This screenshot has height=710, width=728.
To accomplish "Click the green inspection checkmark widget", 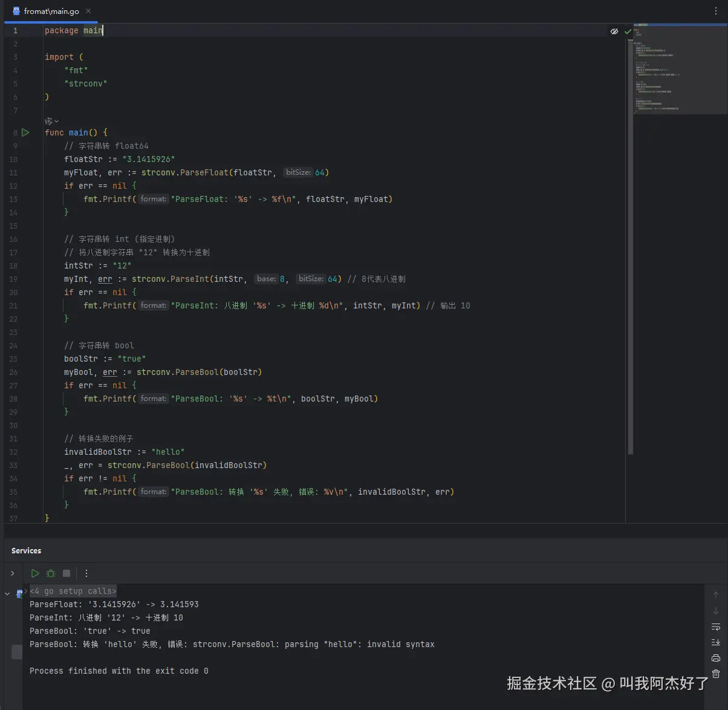I will (628, 31).
